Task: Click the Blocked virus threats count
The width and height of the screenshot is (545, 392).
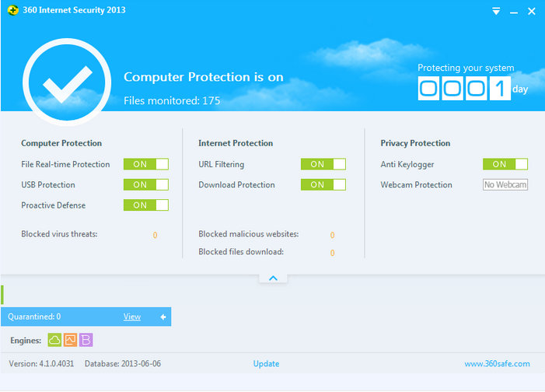Action: 155,235
